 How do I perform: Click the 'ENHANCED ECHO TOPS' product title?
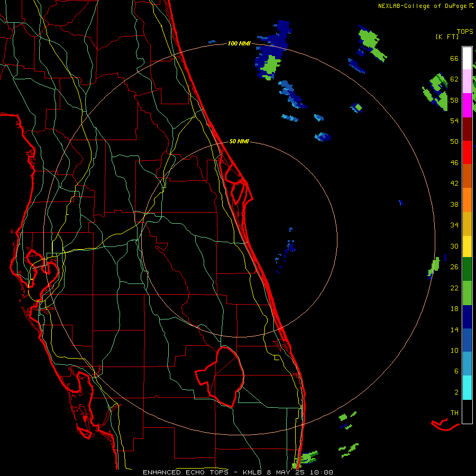(186, 472)
